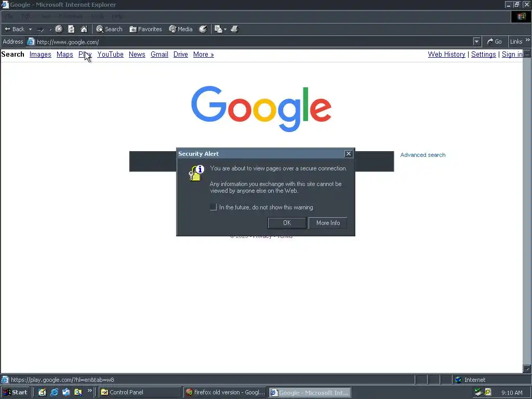The image size is (532, 399).
Task: Open the Favorites menu in menu bar
Action: click(x=70, y=16)
